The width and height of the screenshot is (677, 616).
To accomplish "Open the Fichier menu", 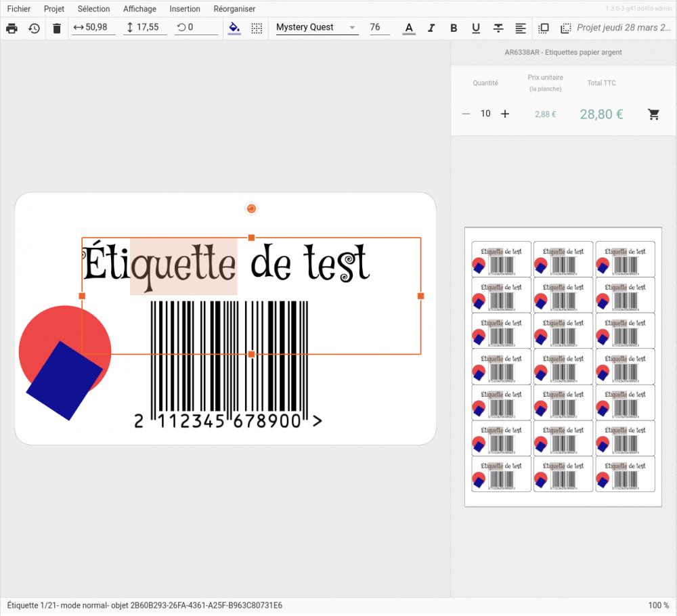I will click(18, 9).
